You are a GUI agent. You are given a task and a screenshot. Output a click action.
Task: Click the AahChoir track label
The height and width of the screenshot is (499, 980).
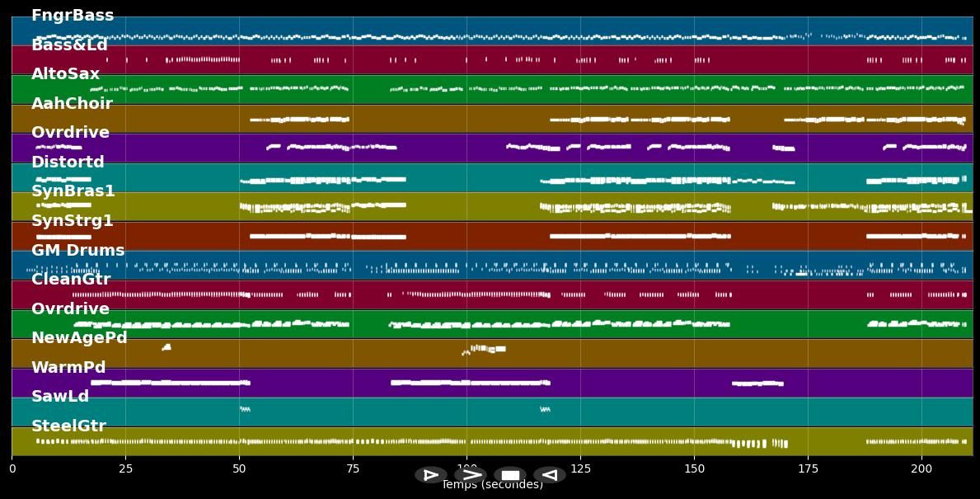coord(72,104)
